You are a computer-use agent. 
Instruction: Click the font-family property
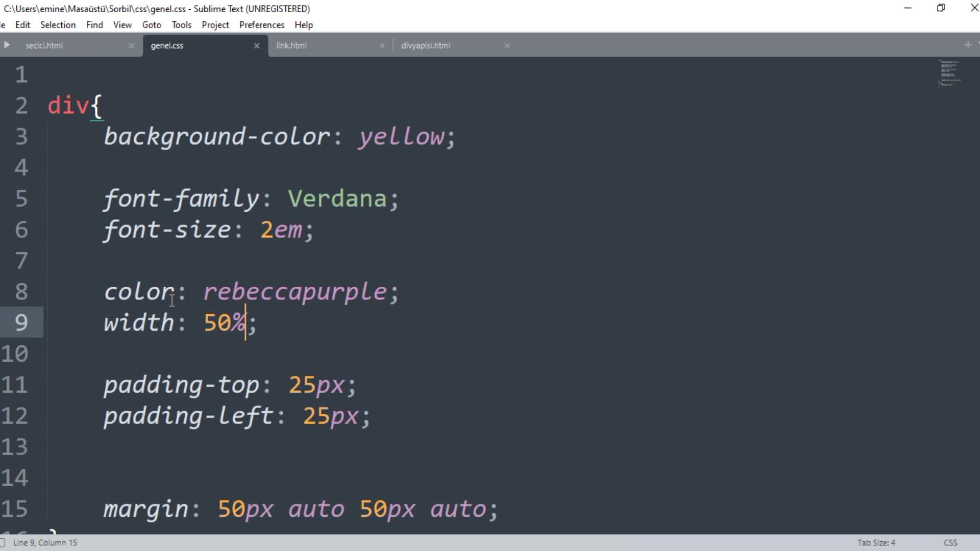[x=181, y=199]
